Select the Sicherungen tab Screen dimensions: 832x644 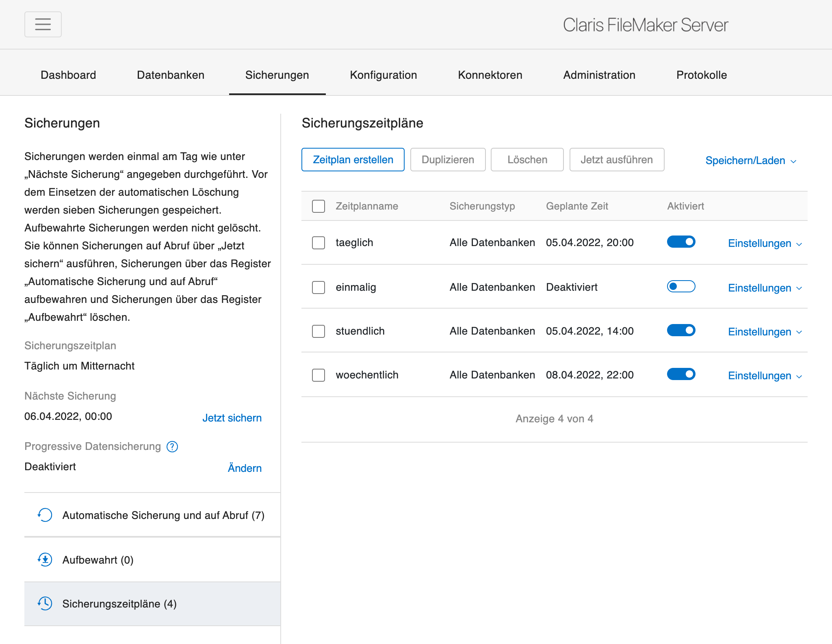click(x=277, y=75)
